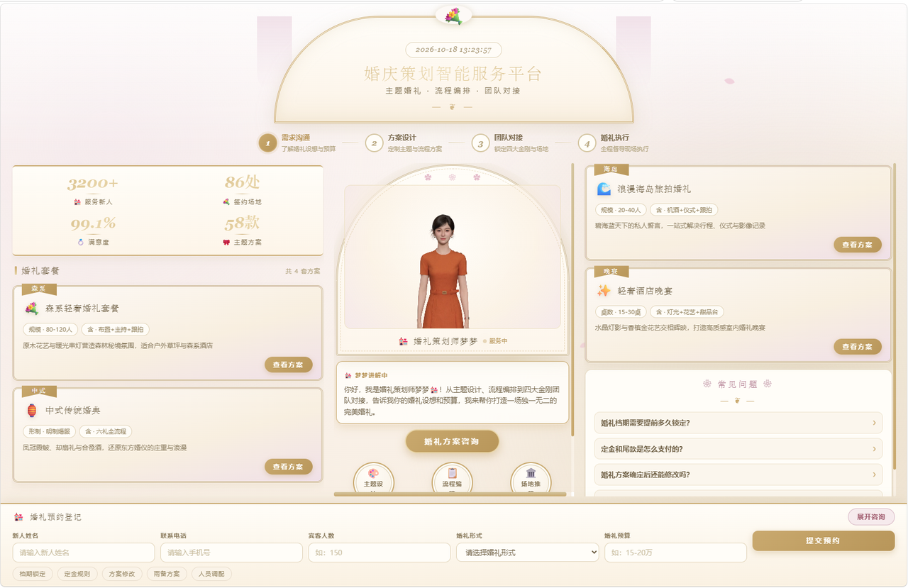The image size is (908, 588).
Task: Open the 婚礼形式 dropdown
Action: [527, 553]
